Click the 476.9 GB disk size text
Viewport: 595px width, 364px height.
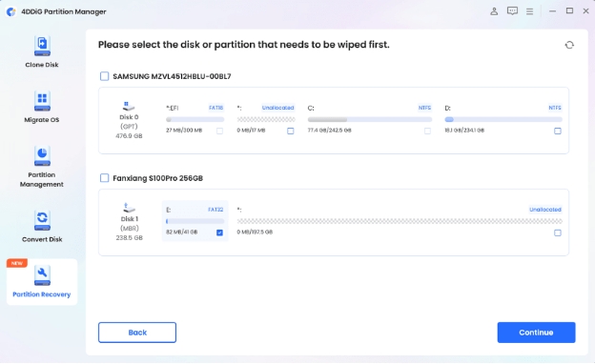[x=129, y=135]
